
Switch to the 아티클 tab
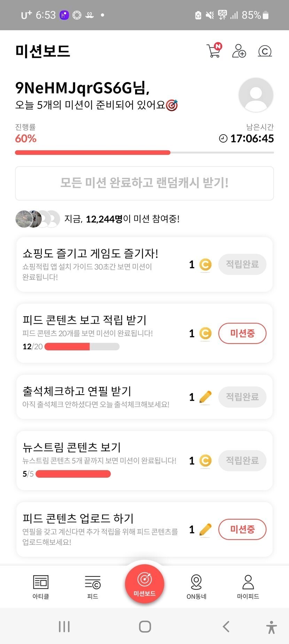[x=41, y=587]
